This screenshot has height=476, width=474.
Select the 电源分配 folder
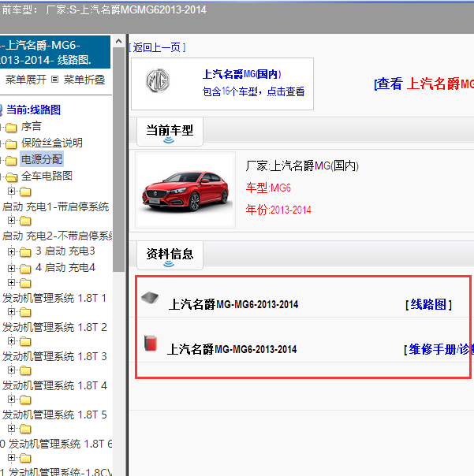[x=42, y=159]
